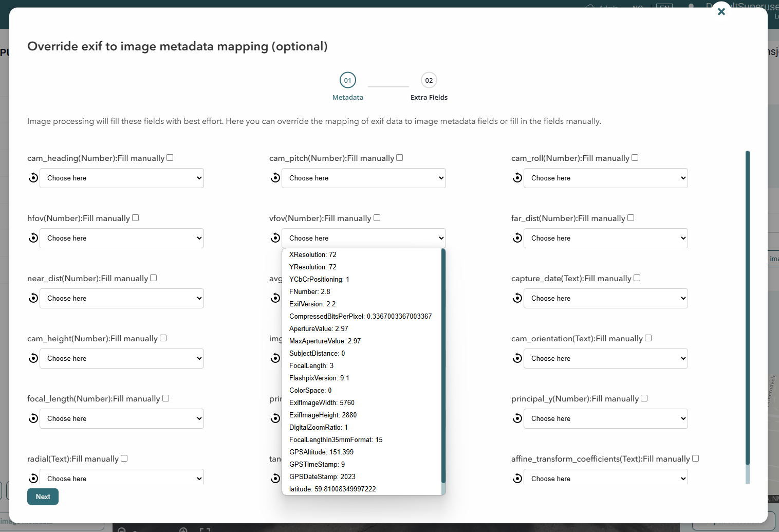Choose GPSAltitude: 151.399 option
This screenshot has height=532, width=779.
point(321,452)
